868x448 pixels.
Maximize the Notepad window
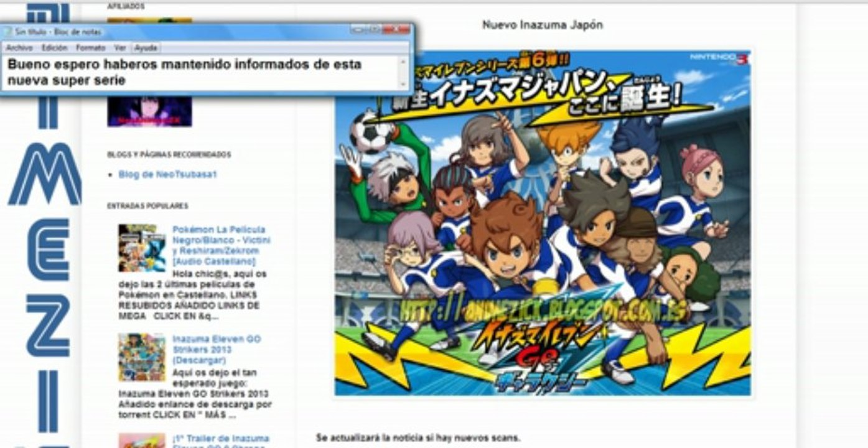pyautogui.click(x=373, y=29)
